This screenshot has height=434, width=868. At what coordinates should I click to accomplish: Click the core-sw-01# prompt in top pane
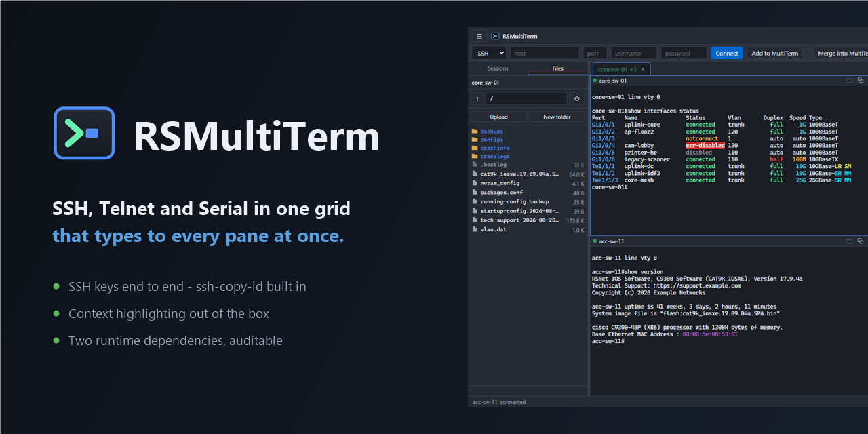(x=610, y=186)
